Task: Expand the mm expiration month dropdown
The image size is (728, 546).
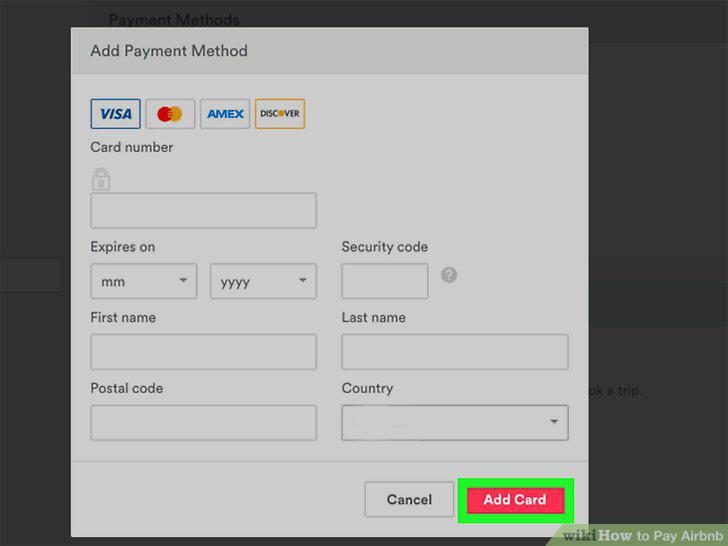Action: (143, 281)
